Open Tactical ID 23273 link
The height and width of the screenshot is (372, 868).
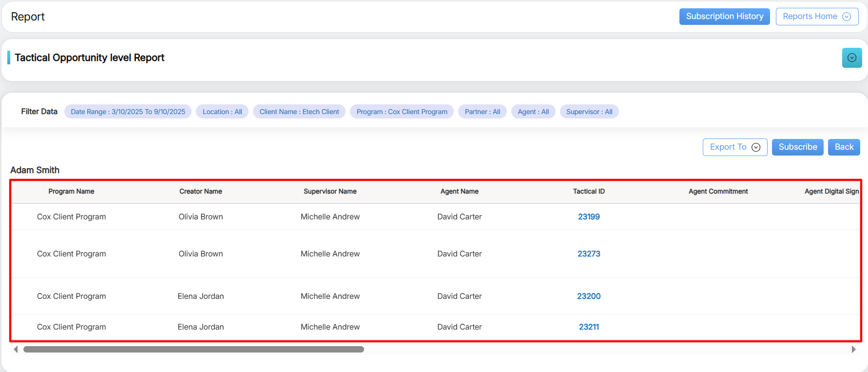589,254
